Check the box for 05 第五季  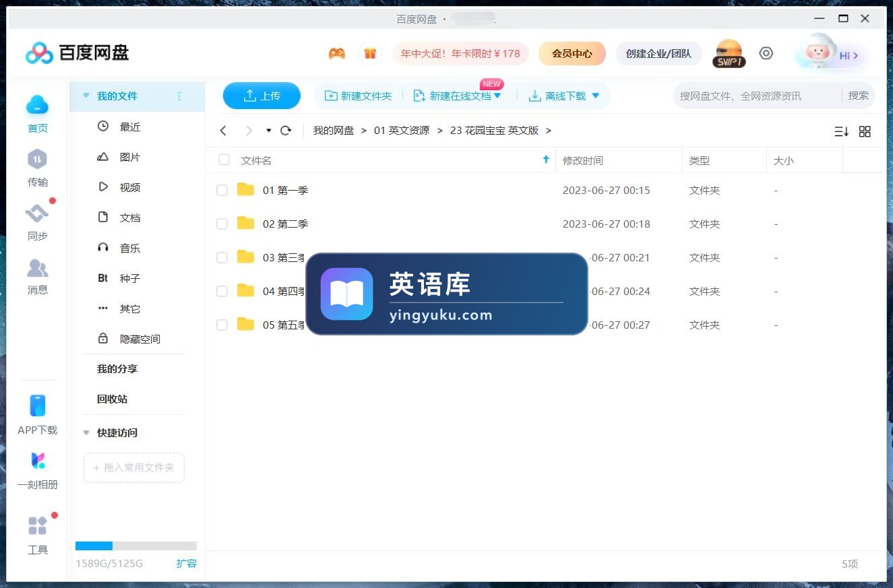pyautogui.click(x=222, y=325)
